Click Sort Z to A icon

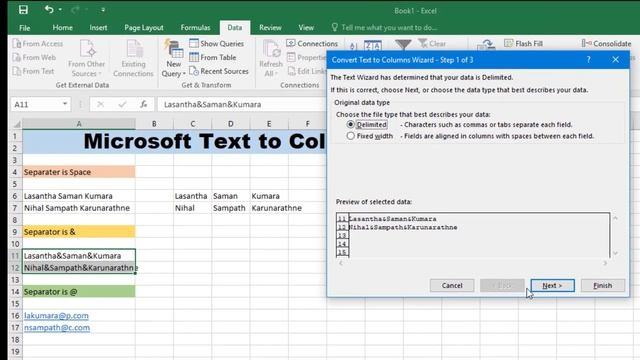tap(373, 45)
